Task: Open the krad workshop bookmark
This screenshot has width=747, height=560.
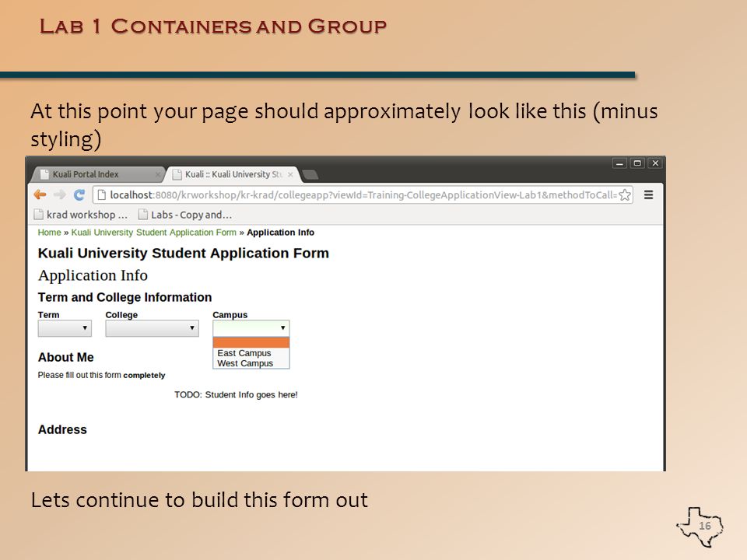Action: point(81,215)
